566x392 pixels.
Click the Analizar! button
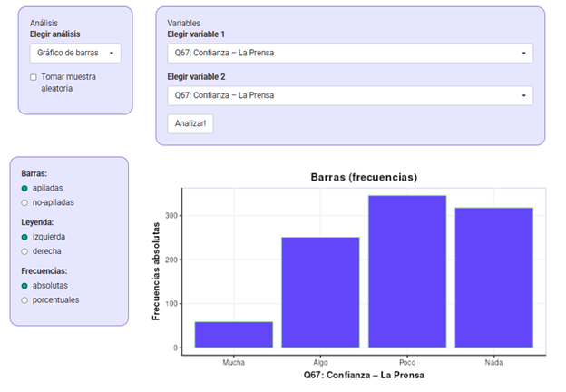coord(190,123)
